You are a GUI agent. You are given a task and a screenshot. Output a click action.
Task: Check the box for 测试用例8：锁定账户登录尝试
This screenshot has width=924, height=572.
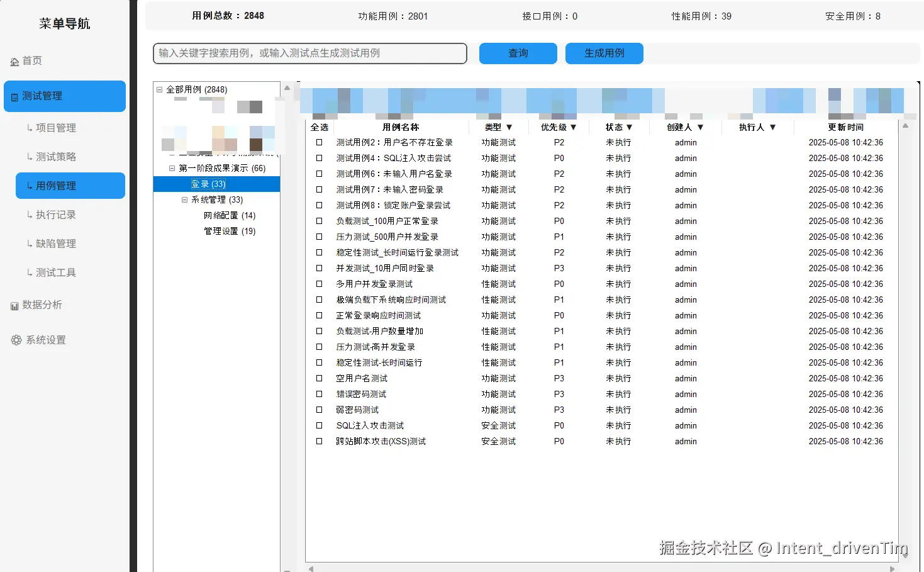click(x=319, y=205)
